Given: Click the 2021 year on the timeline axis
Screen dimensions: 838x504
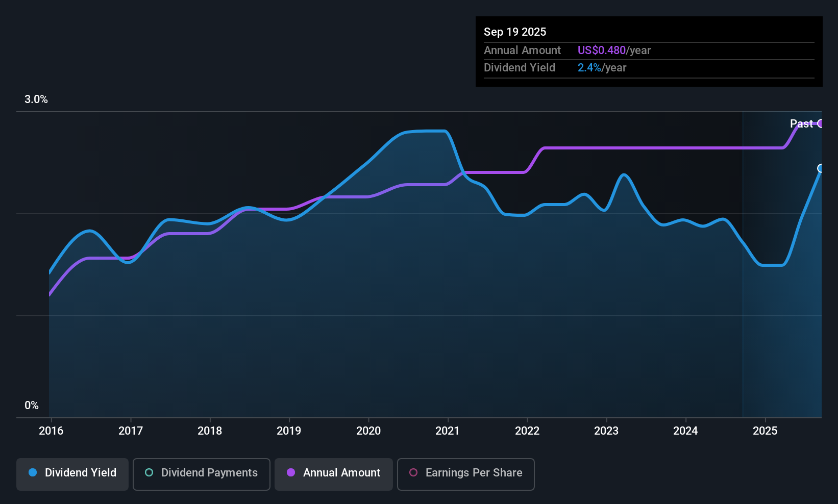Looking at the screenshot, I should coord(448,431).
